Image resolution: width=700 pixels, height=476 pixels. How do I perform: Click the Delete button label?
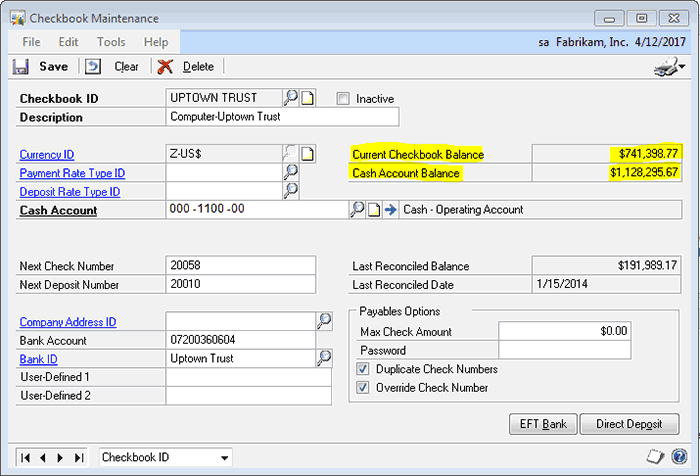coord(198,67)
